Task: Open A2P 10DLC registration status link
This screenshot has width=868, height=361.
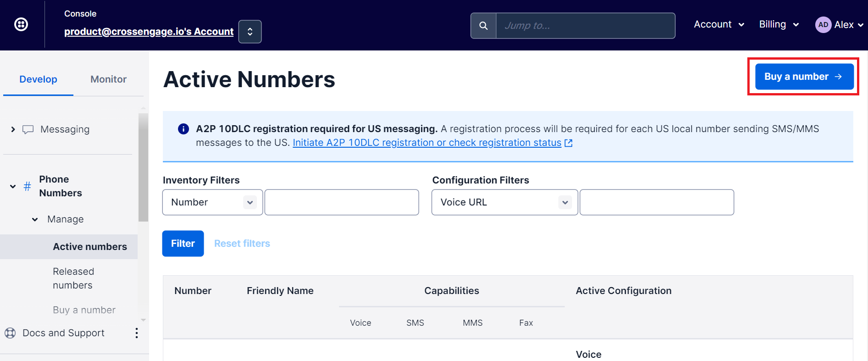Action: click(427, 143)
